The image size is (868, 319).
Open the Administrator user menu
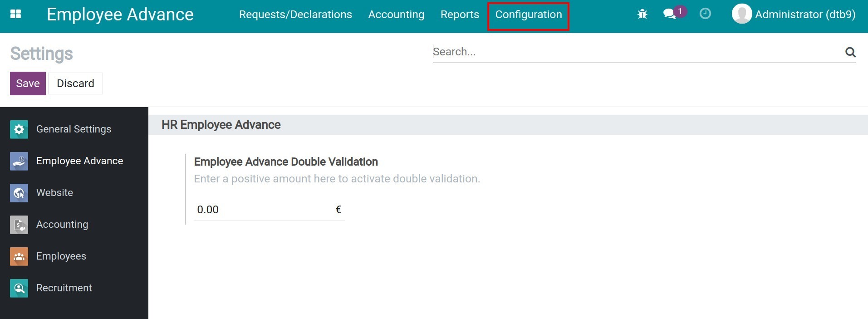pos(794,15)
